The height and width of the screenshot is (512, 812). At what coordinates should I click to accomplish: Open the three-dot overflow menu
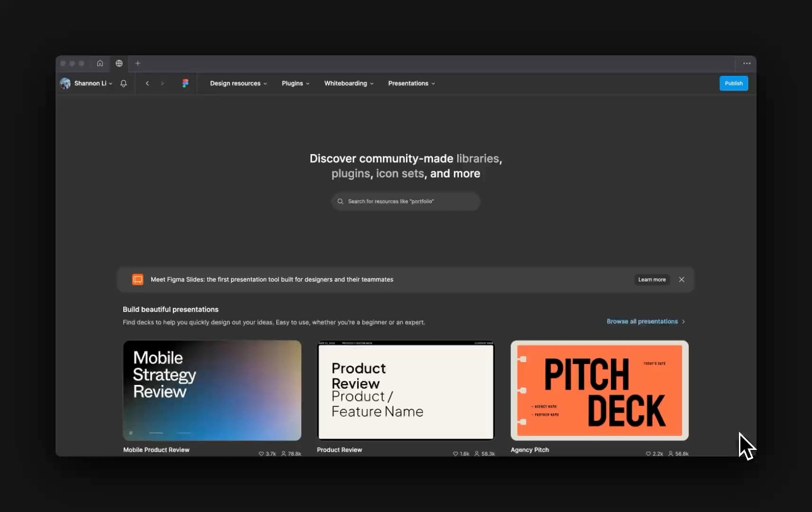[747, 64]
